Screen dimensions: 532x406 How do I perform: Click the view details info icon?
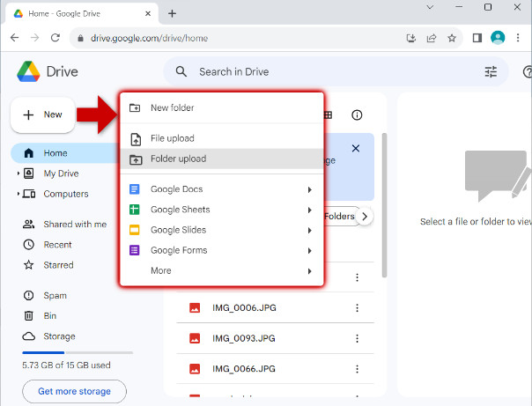coord(357,115)
